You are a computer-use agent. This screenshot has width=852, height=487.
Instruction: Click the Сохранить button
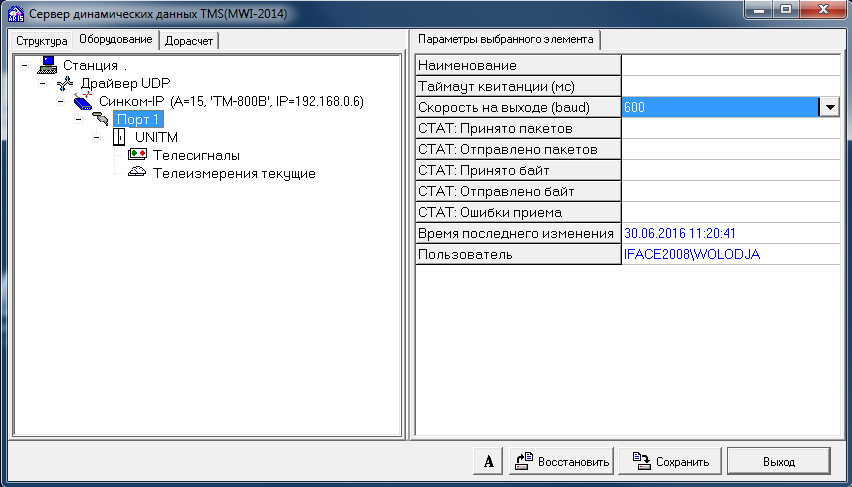click(x=669, y=462)
